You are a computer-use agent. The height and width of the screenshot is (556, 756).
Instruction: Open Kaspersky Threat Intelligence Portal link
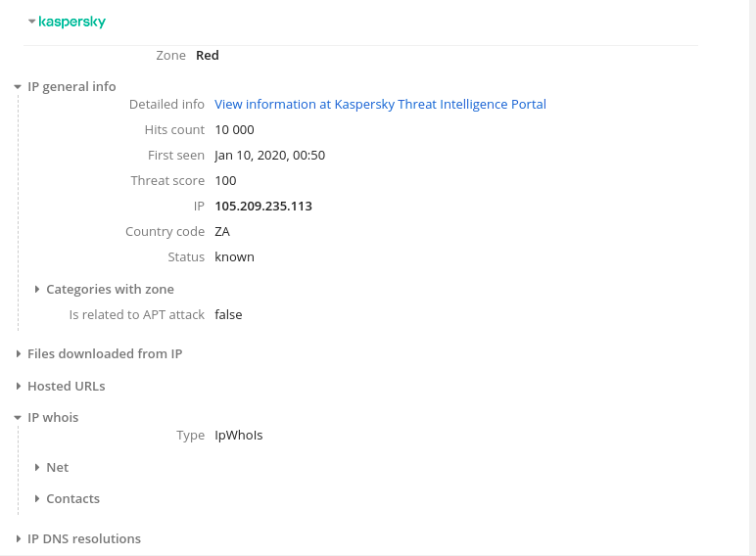tap(380, 104)
